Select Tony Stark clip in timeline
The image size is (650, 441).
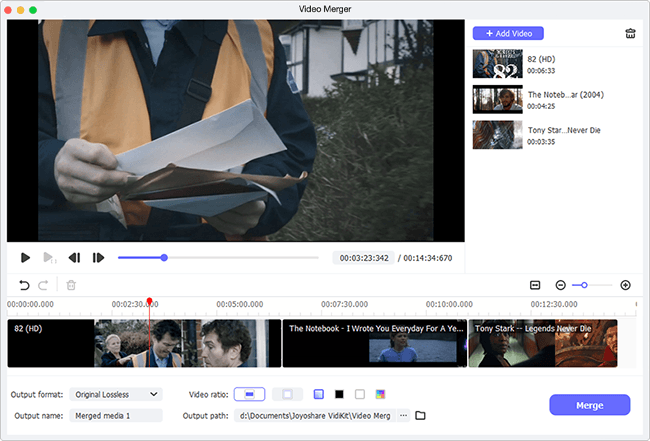point(543,343)
